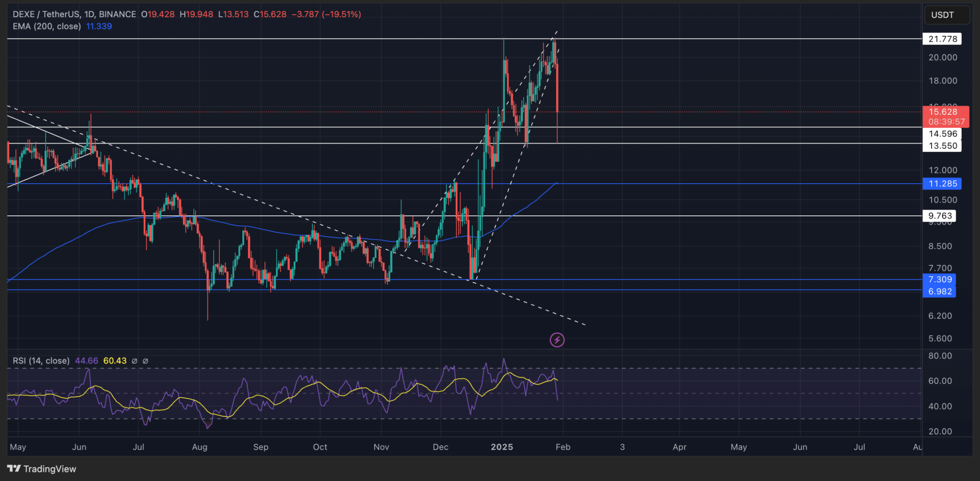The height and width of the screenshot is (481, 980).
Task: Click the open value O19.428
Action: (x=158, y=14)
